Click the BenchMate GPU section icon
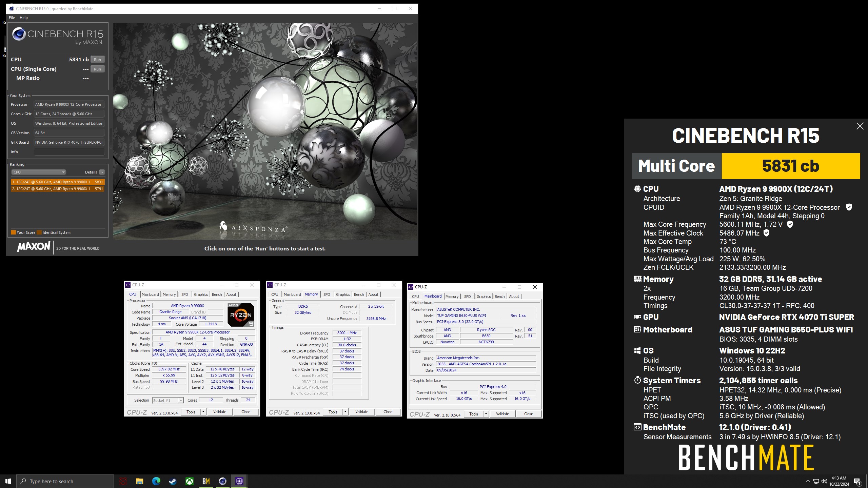This screenshot has height=488, width=868. pos(637,317)
